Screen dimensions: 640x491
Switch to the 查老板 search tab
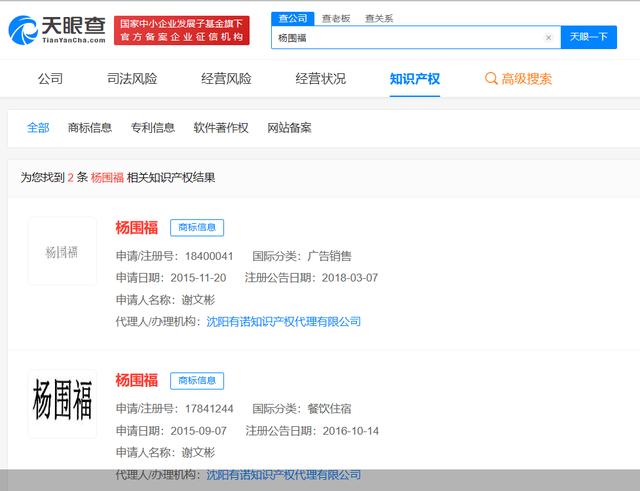click(x=336, y=18)
